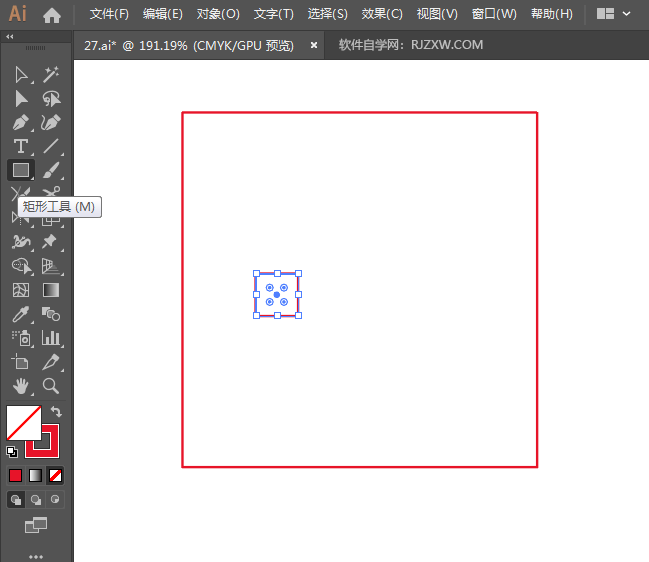Image resolution: width=649 pixels, height=562 pixels.
Task: Open the 效果(C) menu
Action: point(382,14)
